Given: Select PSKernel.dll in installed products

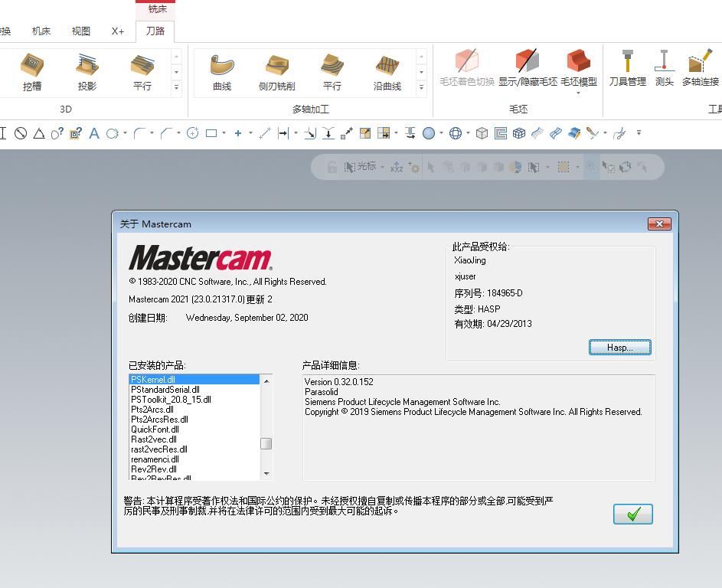Looking at the screenshot, I should coord(194,380).
